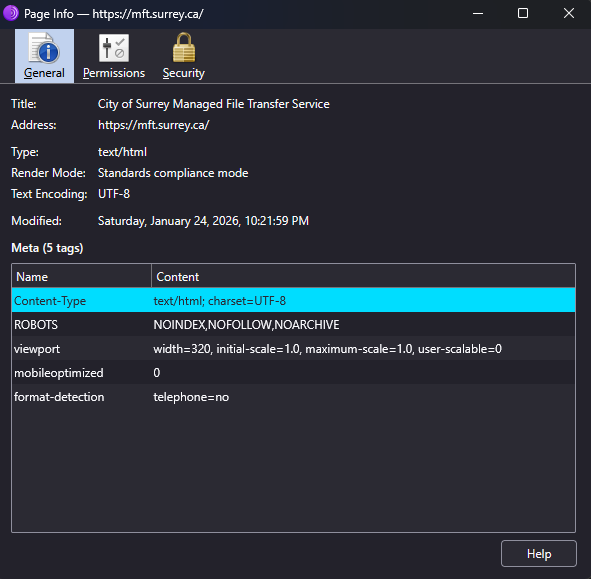
Task: Click the Tor Browser icon in title bar
Action: (11, 14)
